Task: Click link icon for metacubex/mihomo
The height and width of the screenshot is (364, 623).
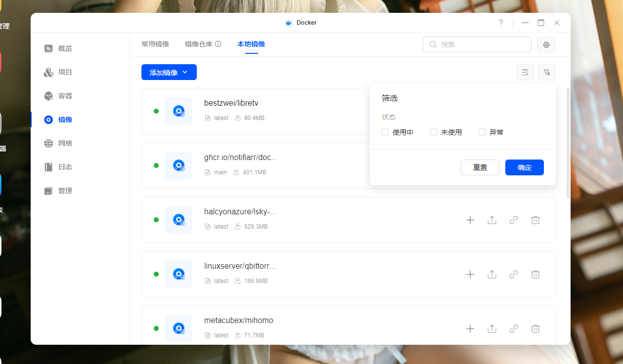Action: (514, 328)
